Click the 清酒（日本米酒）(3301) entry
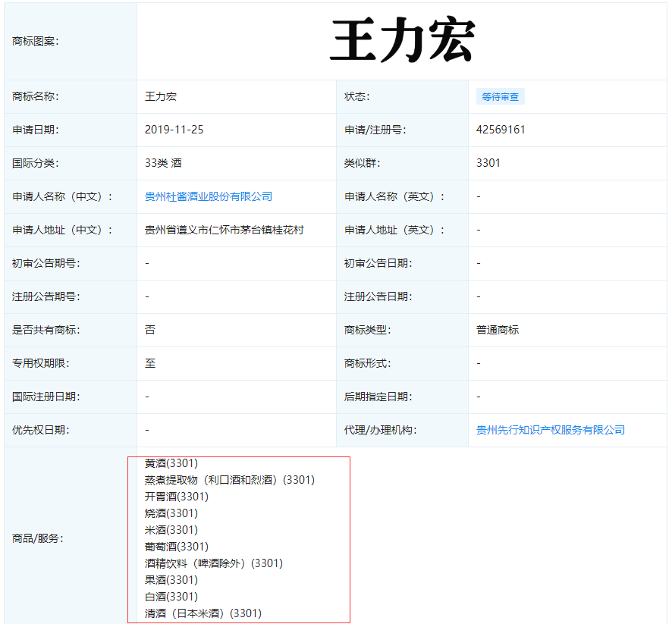672x624 pixels. click(x=203, y=613)
